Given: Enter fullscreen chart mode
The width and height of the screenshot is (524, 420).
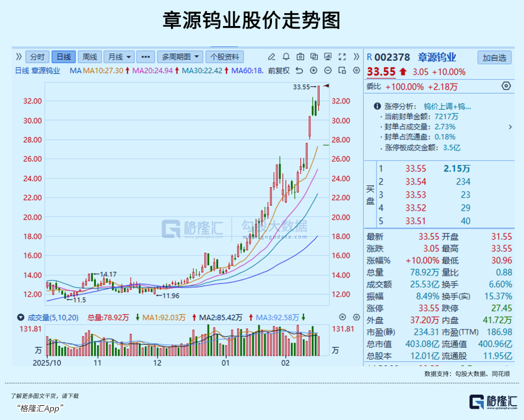Looking at the screenshot, I should [x=342, y=57].
